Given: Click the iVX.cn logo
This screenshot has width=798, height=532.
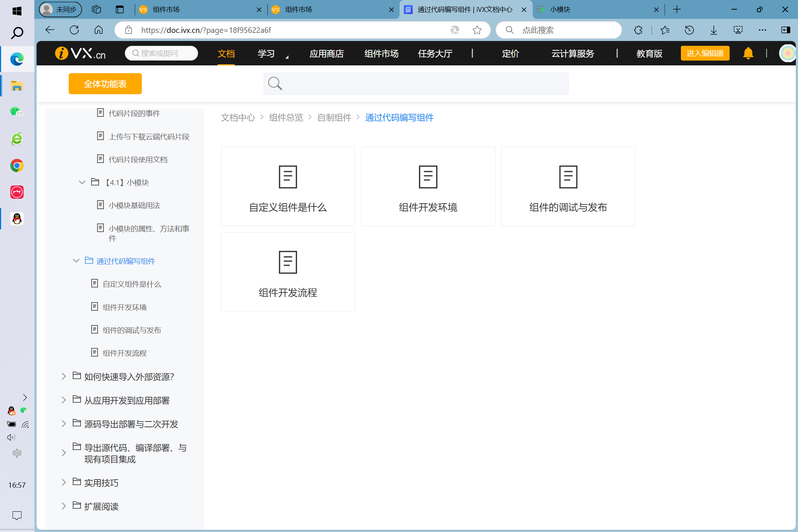Looking at the screenshot, I should coord(80,54).
